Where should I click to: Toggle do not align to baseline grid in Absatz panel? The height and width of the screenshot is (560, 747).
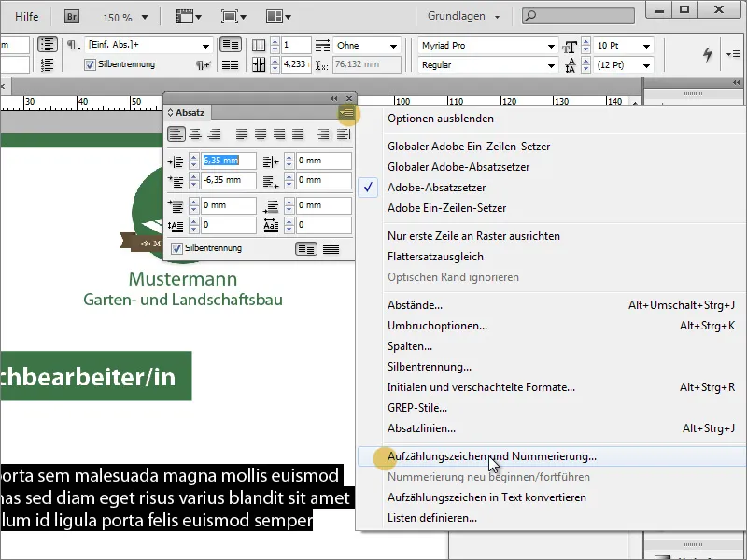[x=306, y=249]
